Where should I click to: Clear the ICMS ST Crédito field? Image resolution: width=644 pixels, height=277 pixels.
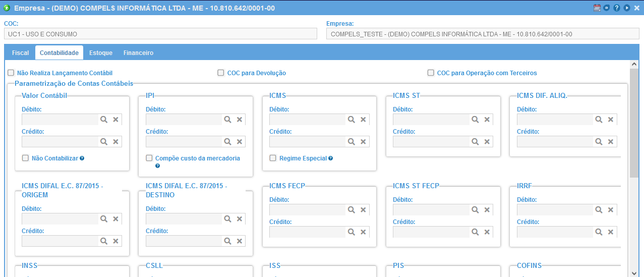coord(487,142)
